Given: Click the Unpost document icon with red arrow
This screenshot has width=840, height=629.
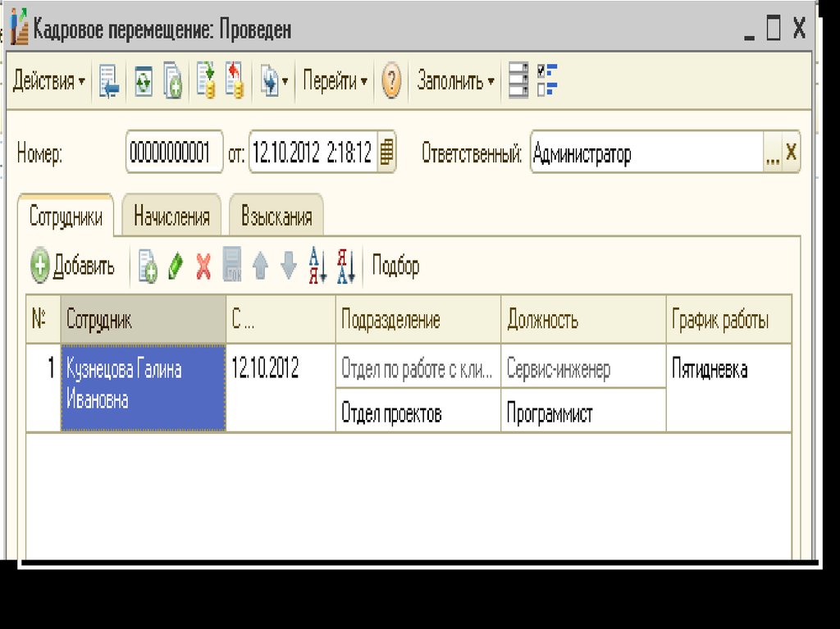Looking at the screenshot, I should (235, 82).
